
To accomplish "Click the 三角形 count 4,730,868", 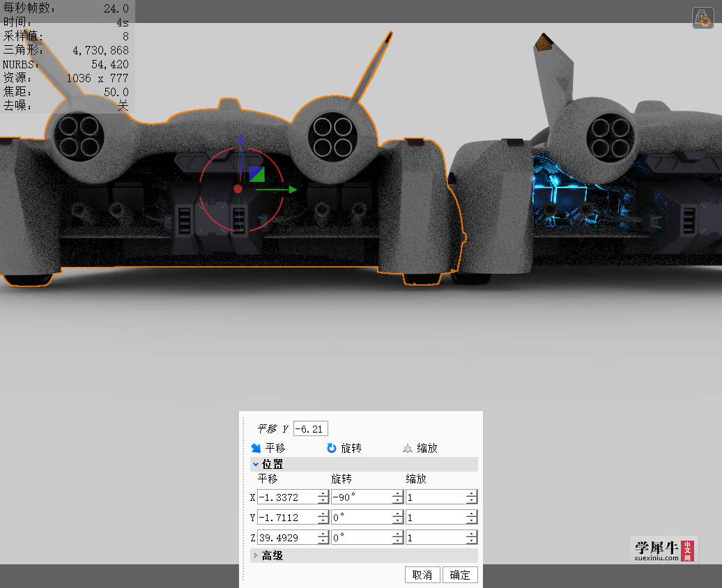I will click(x=101, y=50).
